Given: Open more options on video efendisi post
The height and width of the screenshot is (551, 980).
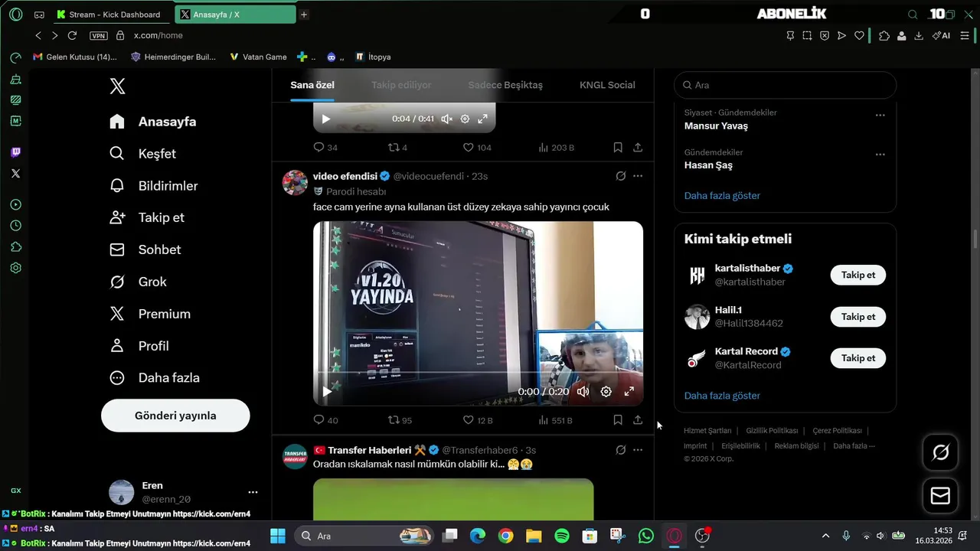Looking at the screenshot, I should click(638, 176).
